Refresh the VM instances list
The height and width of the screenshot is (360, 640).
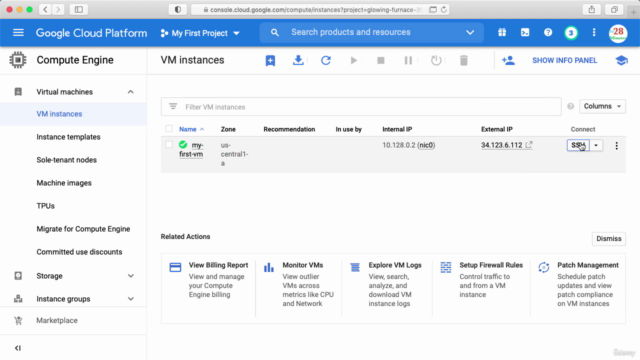[x=326, y=60]
